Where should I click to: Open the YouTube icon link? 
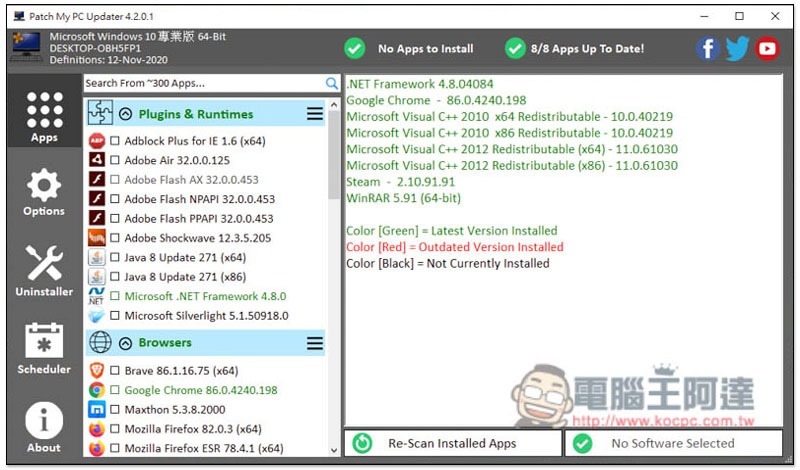click(767, 49)
